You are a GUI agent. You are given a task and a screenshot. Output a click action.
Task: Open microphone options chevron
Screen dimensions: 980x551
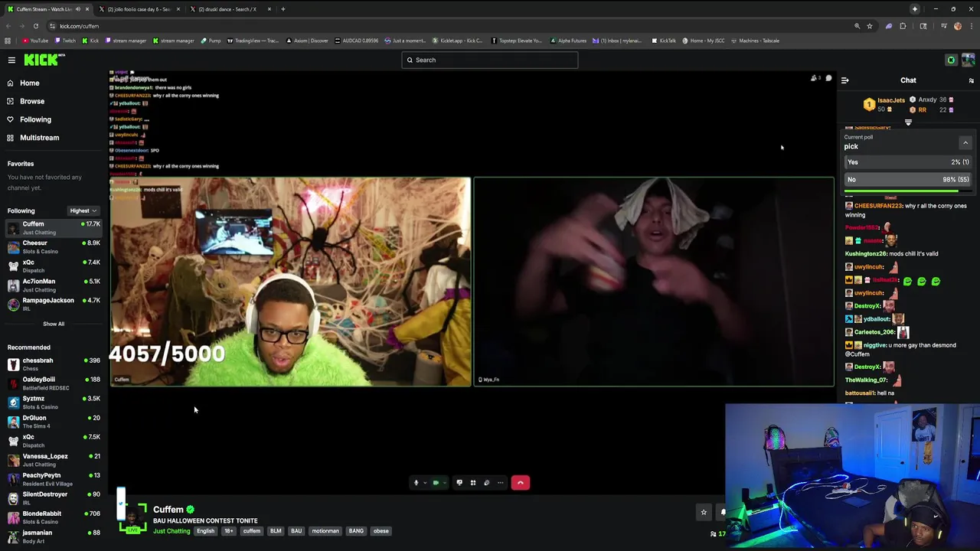[x=425, y=483]
